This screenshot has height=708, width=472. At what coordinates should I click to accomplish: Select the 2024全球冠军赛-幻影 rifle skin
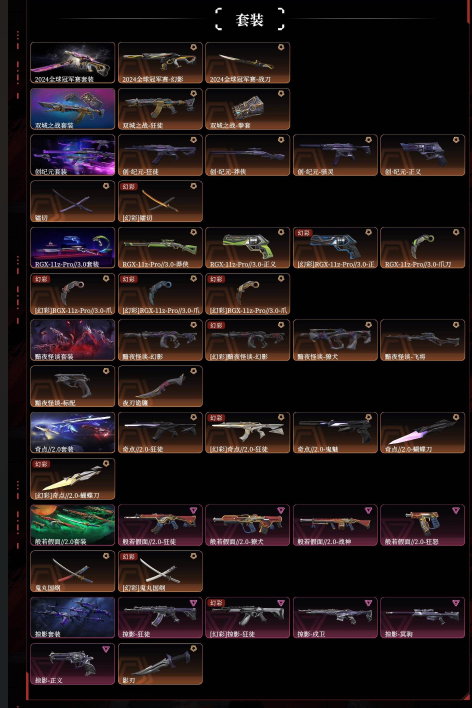tap(160, 63)
